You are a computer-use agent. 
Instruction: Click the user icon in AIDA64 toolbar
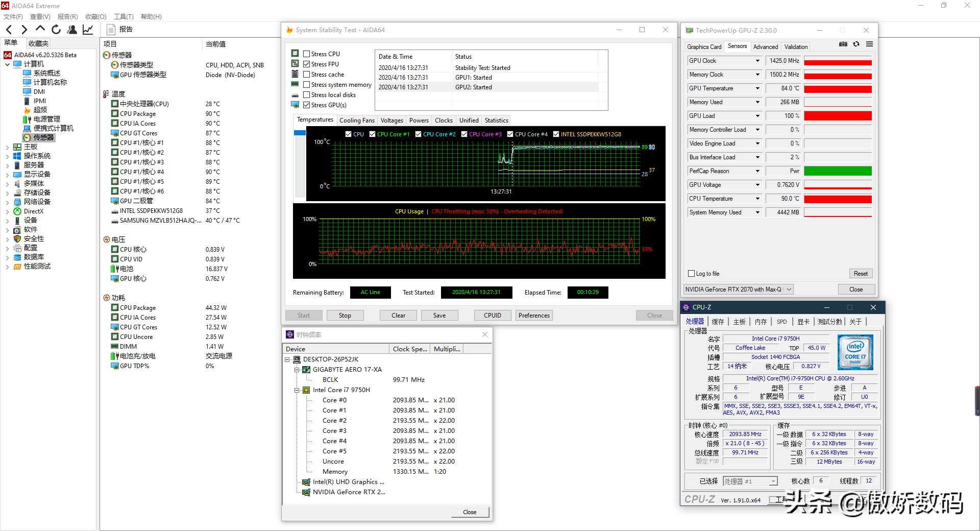point(72,30)
